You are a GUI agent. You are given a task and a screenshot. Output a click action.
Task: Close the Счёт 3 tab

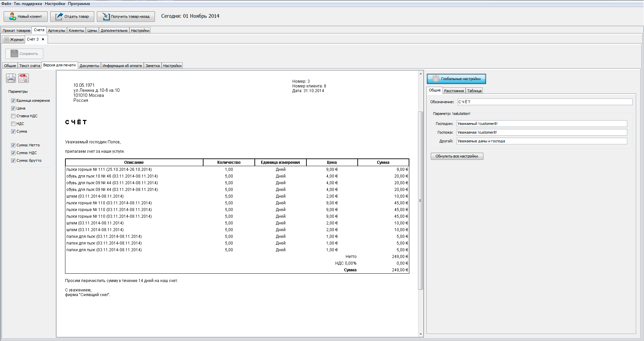coord(43,39)
